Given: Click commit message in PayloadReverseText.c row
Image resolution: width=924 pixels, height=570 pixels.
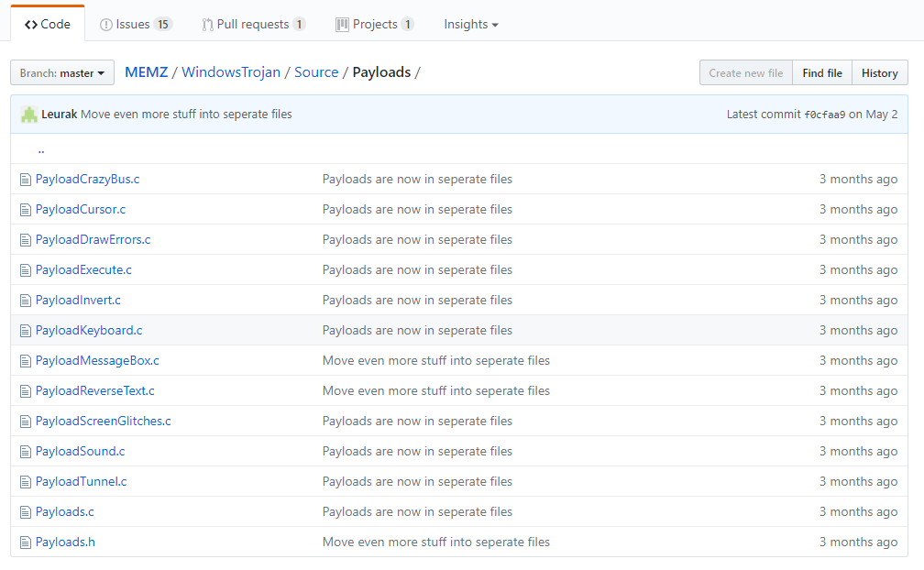Looking at the screenshot, I should (436, 390).
